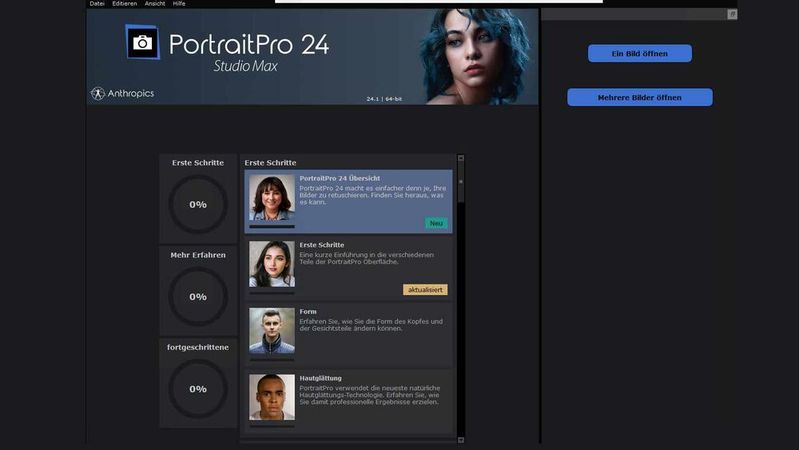Open the Hilfe menu
The height and width of the screenshot is (450, 799).
[179, 4]
